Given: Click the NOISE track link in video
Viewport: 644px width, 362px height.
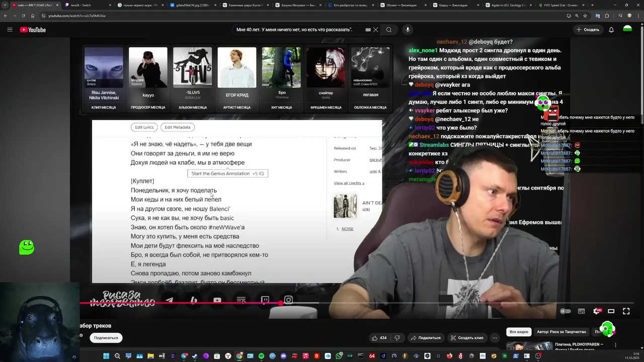Looking at the screenshot, I should pos(347,229).
